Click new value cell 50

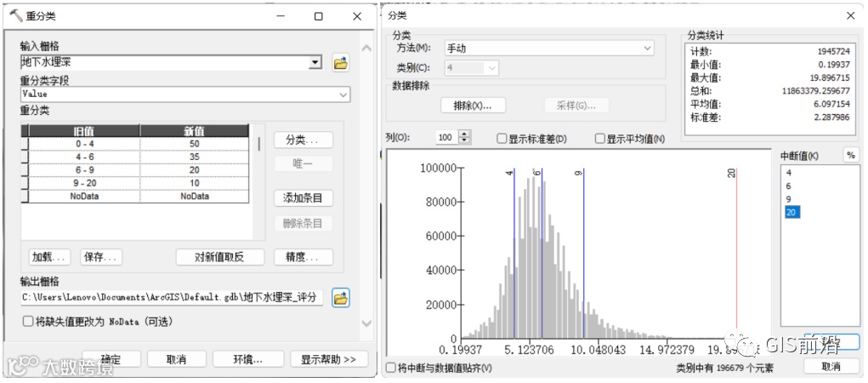pos(195,144)
